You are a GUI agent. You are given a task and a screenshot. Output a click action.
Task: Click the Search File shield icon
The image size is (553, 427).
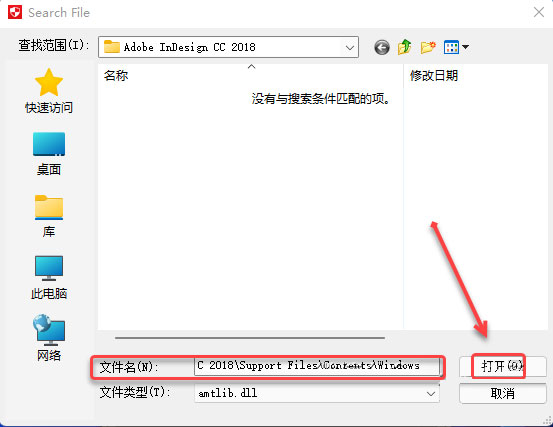[15, 12]
